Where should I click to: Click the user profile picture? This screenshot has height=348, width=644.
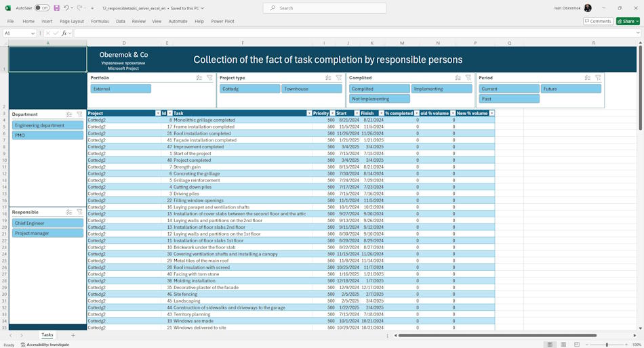tap(588, 8)
